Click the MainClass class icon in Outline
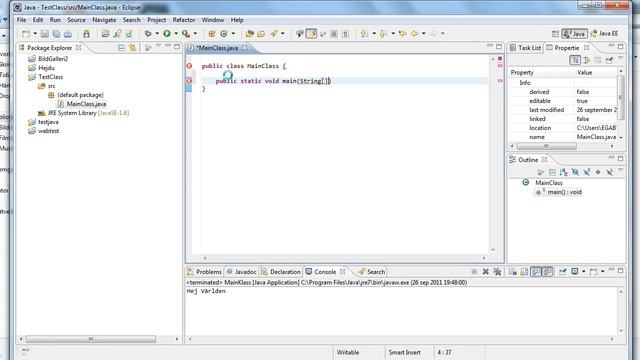640x360 pixels. 526,183
